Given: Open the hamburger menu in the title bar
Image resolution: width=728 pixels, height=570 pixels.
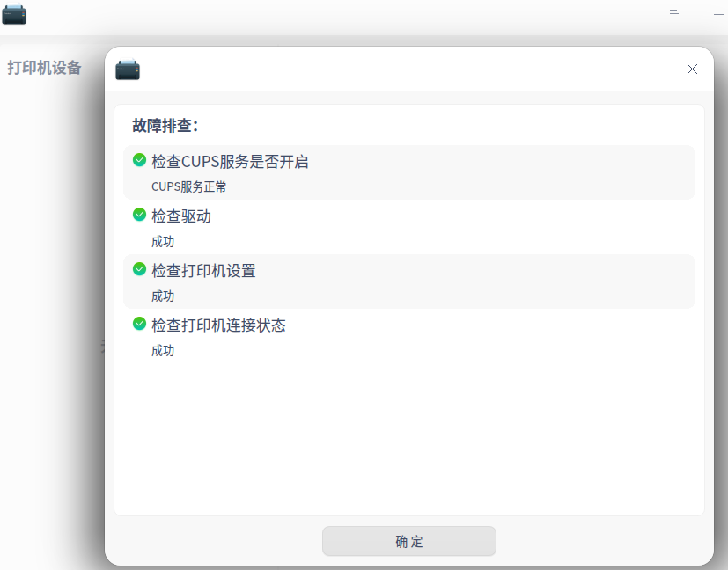Looking at the screenshot, I should (x=673, y=13).
